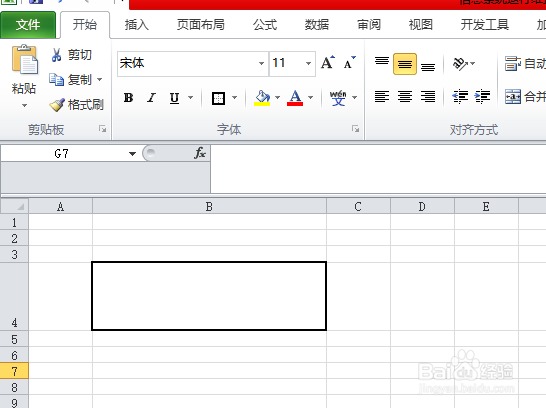This screenshot has height=408, width=546.
Task: Select column B header
Action: point(209,206)
